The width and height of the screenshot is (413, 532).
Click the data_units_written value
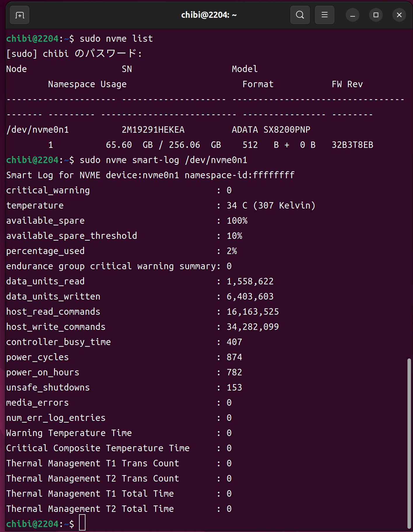[x=250, y=296]
